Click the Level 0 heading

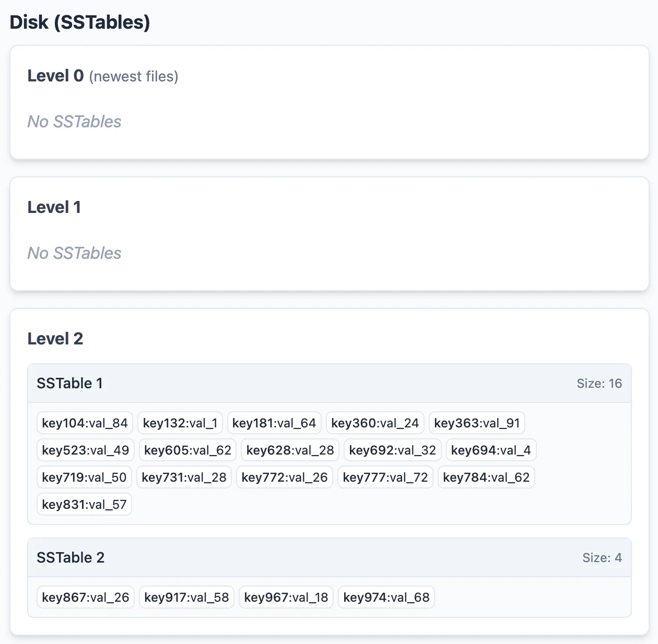coord(55,76)
